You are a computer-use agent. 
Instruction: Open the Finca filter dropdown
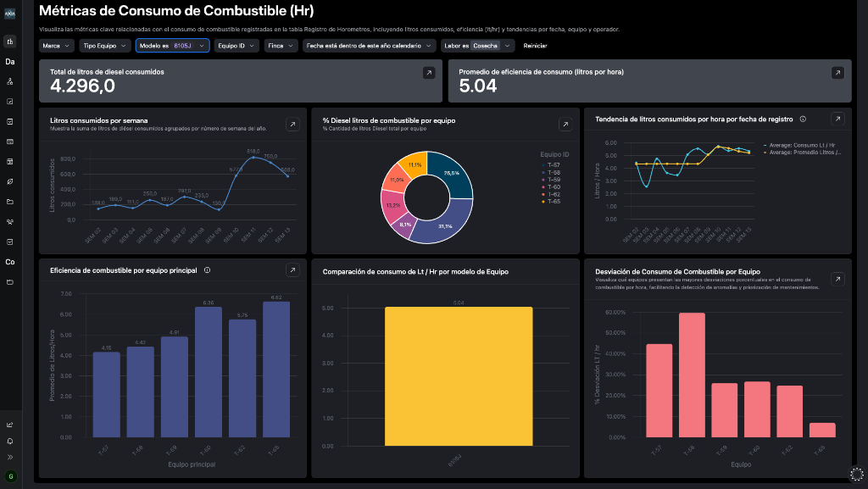(x=281, y=46)
